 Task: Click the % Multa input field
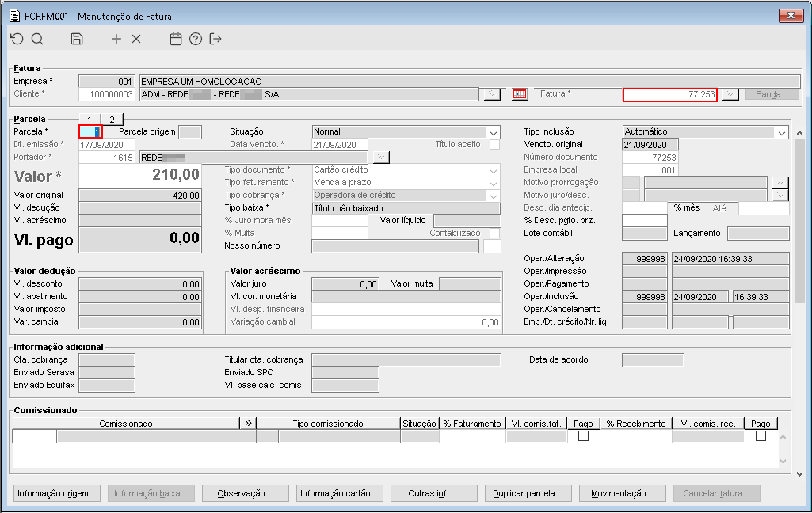click(340, 233)
